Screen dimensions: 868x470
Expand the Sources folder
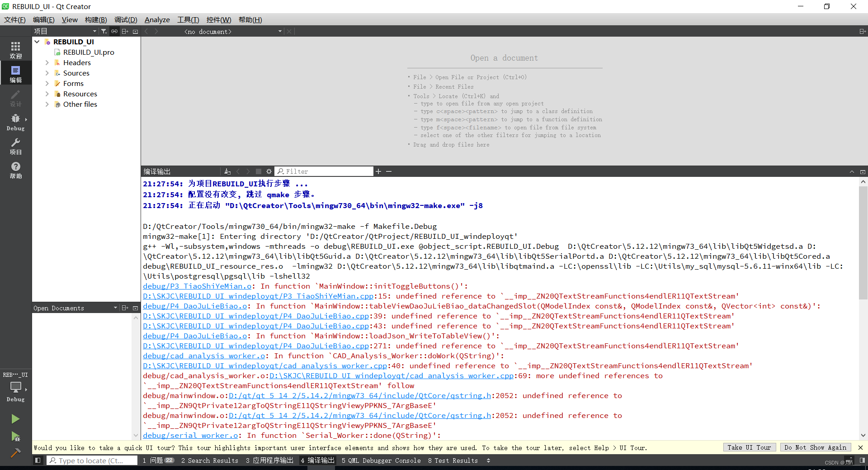(x=47, y=73)
